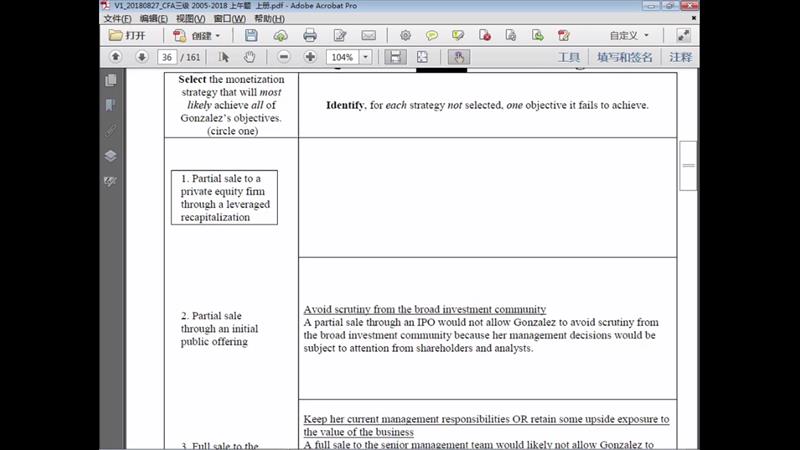Open the 帮助(H) menu
The image size is (800, 450).
pos(269,19)
